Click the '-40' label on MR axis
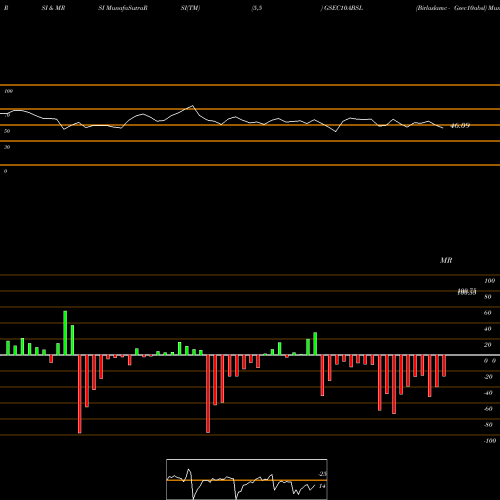Viewport: 500px width, 500px height. pos(488,393)
